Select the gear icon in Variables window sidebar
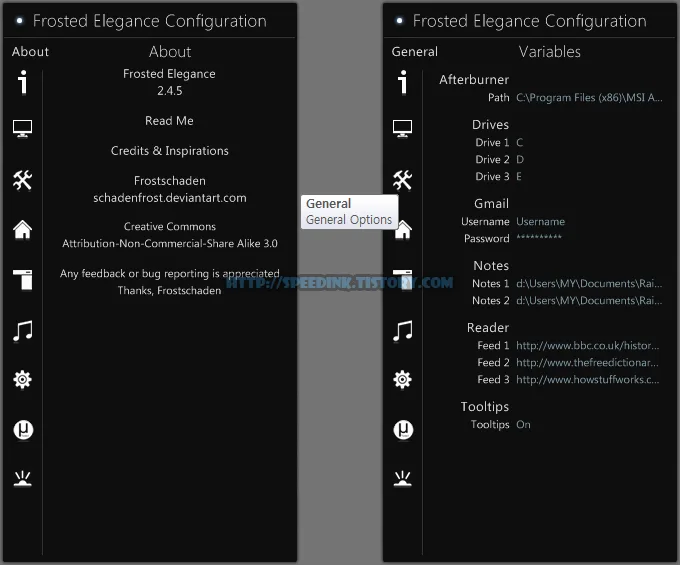Viewport: 680px width, 565px height. pyautogui.click(x=402, y=379)
